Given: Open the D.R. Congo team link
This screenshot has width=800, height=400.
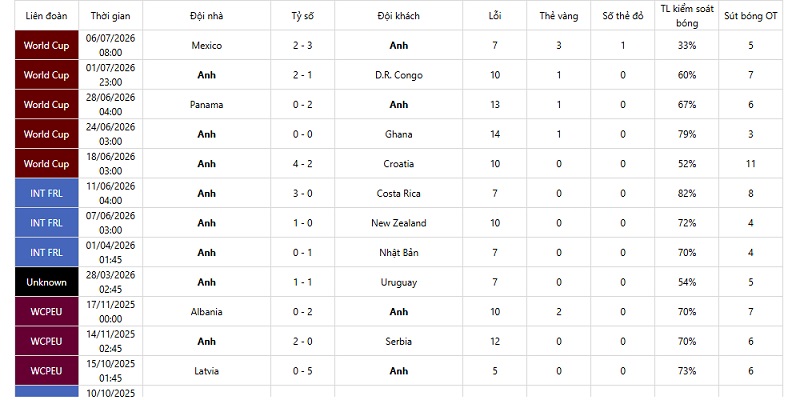Looking at the screenshot, I should [x=398, y=75].
